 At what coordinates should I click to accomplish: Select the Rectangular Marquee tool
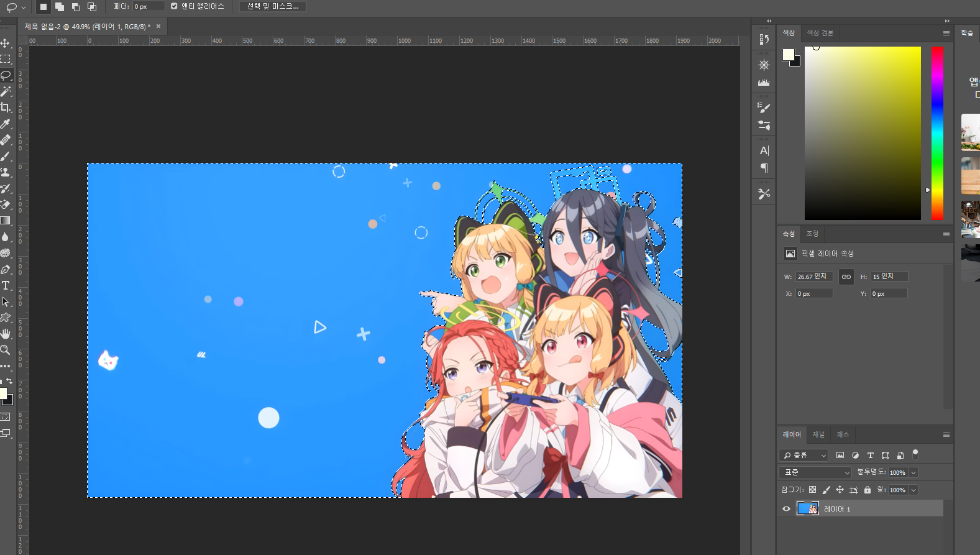tap(6, 59)
